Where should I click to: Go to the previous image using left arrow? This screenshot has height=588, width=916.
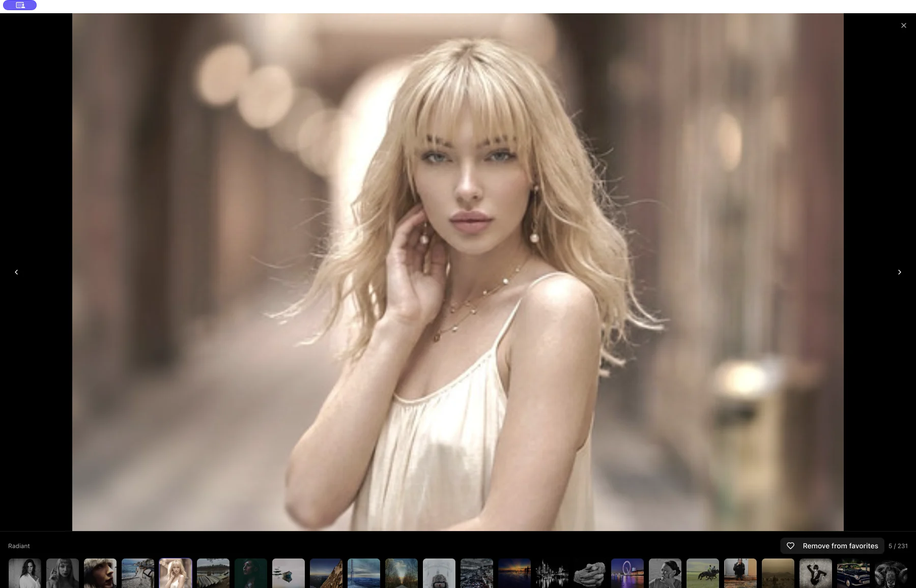16,272
